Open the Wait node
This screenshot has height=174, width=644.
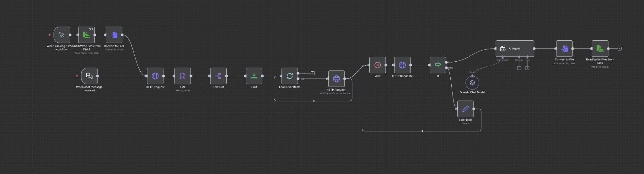[378, 65]
